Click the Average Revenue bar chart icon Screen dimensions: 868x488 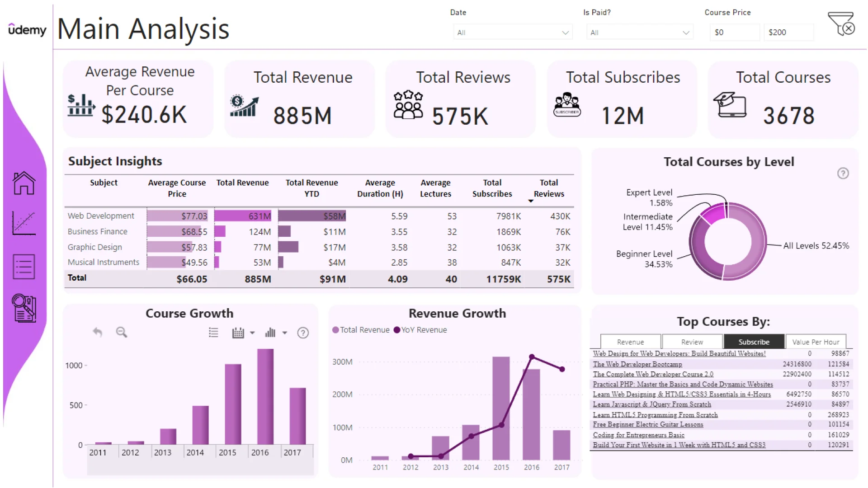pos(81,105)
